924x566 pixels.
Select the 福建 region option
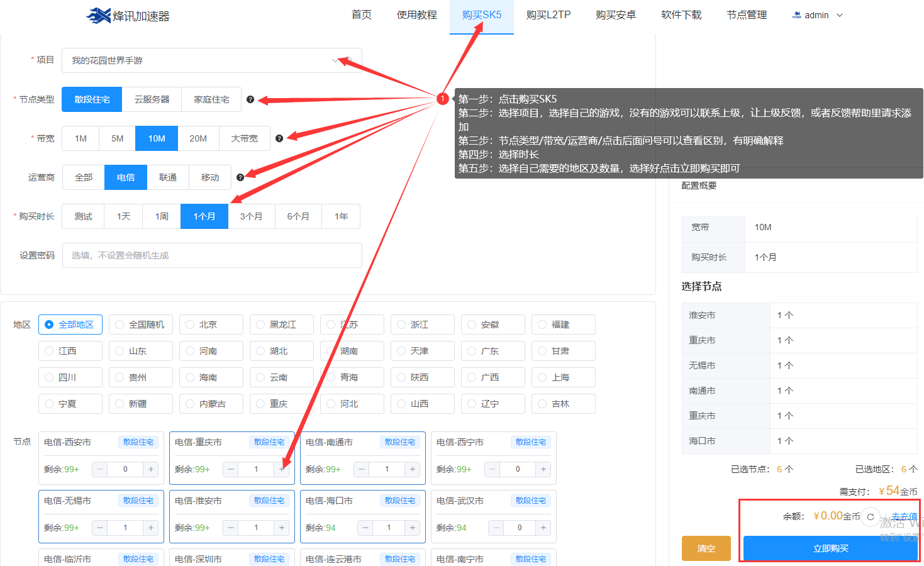(564, 325)
